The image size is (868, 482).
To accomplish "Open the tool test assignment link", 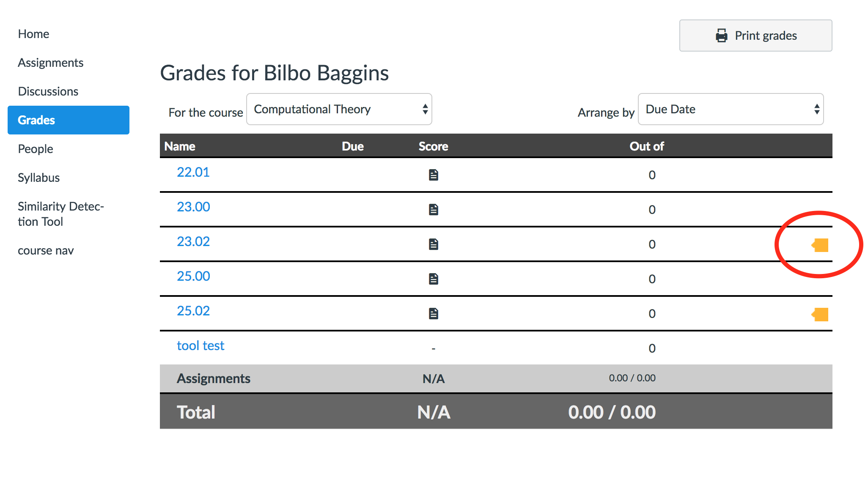I will (x=200, y=345).
